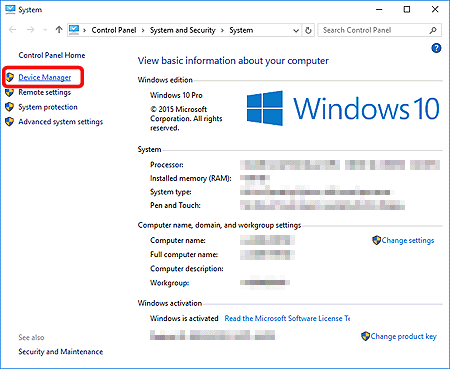Go up one level with up arrow
Image resolution: width=450 pixels, height=369 pixels.
[x=59, y=30]
